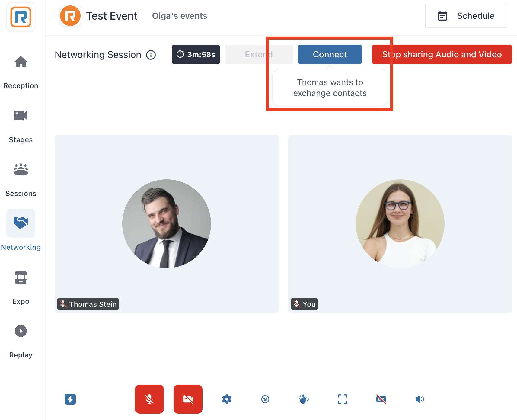517x420 pixels.
Task: Open the Sessions section
Action: [21, 180]
